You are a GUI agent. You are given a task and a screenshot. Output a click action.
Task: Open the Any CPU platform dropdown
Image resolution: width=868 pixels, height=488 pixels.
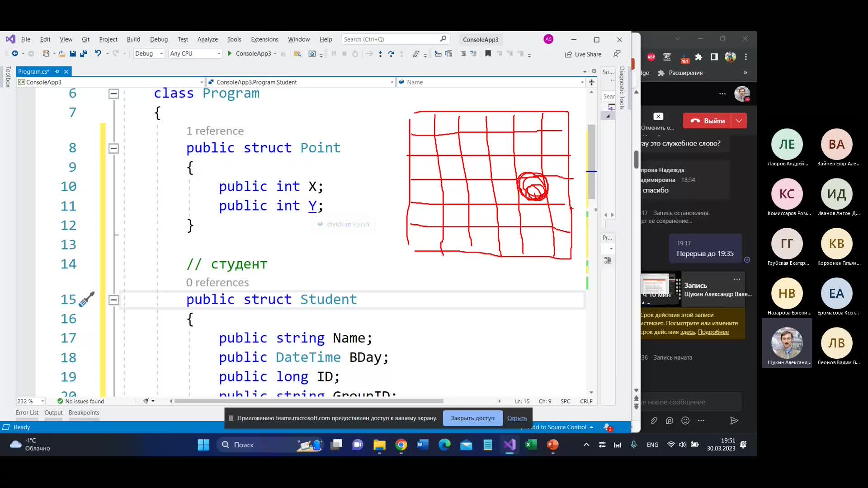tap(195, 54)
